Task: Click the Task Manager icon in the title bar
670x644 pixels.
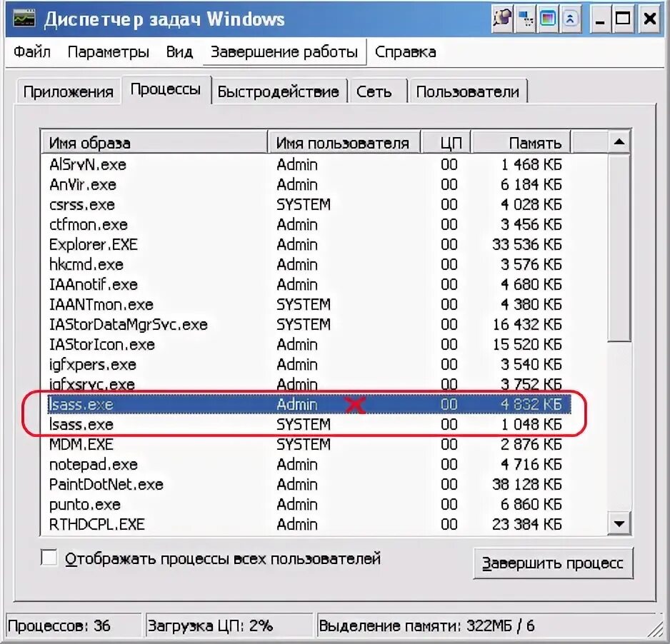Action: 24,19
